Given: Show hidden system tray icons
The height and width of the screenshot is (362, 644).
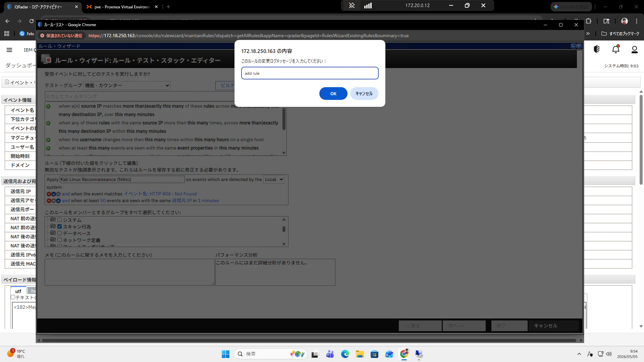Looking at the screenshot, I should 579,354.
